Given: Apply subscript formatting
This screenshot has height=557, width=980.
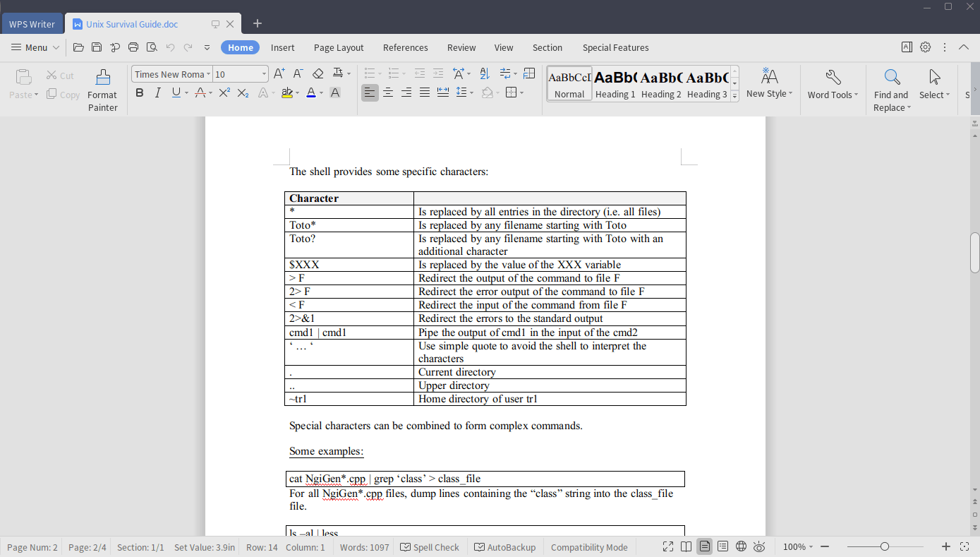Looking at the screenshot, I should pos(243,92).
